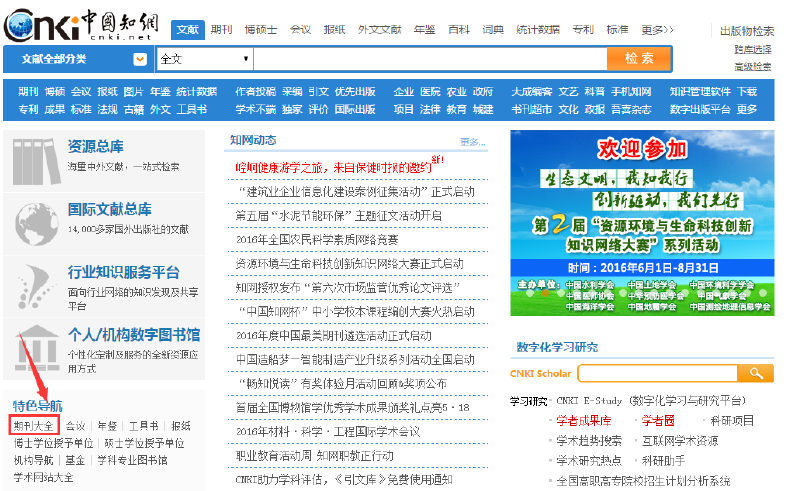
Task: Open the 文献全部分类 orange dropdown arrow
Action: 140,59
